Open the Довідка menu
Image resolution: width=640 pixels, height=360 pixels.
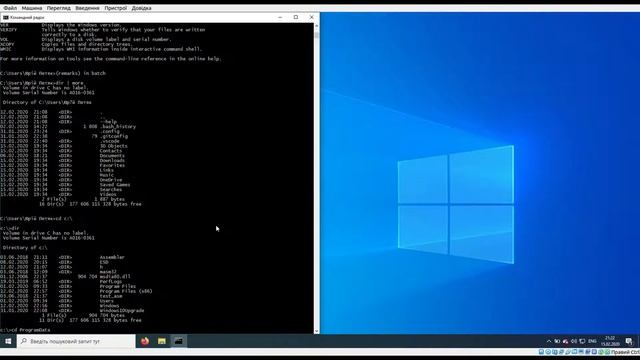pos(141,8)
